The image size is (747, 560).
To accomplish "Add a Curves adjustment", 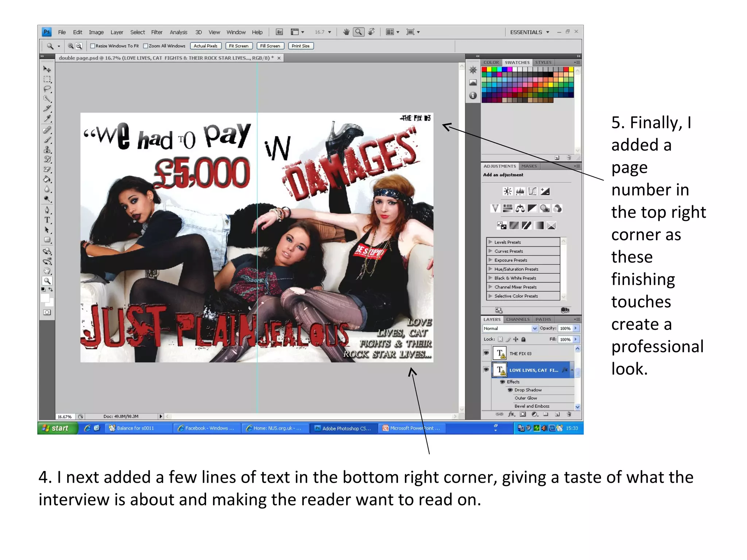I will pos(533,191).
